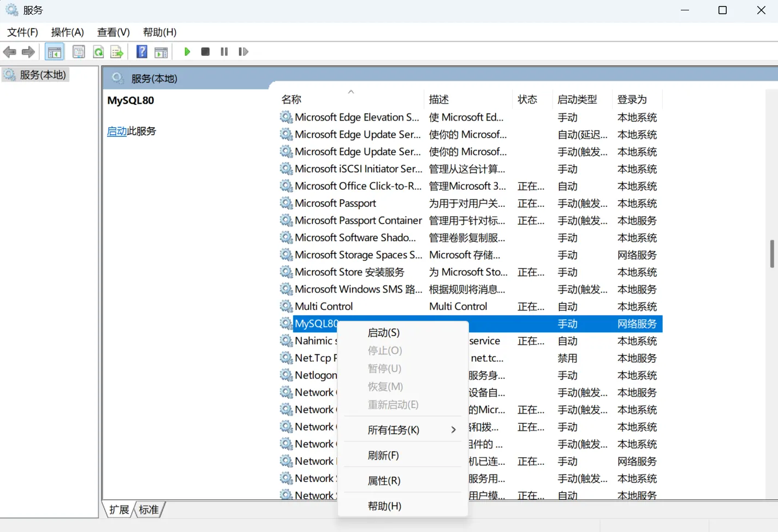
Task: Click the Export List toolbar icon
Action: [x=117, y=52]
